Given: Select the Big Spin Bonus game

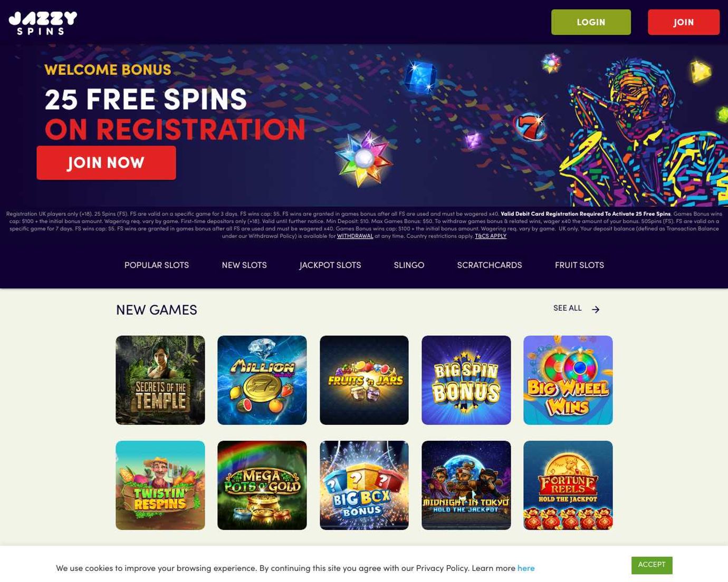Looking at the screenshot, I should [x=466, y=380].
